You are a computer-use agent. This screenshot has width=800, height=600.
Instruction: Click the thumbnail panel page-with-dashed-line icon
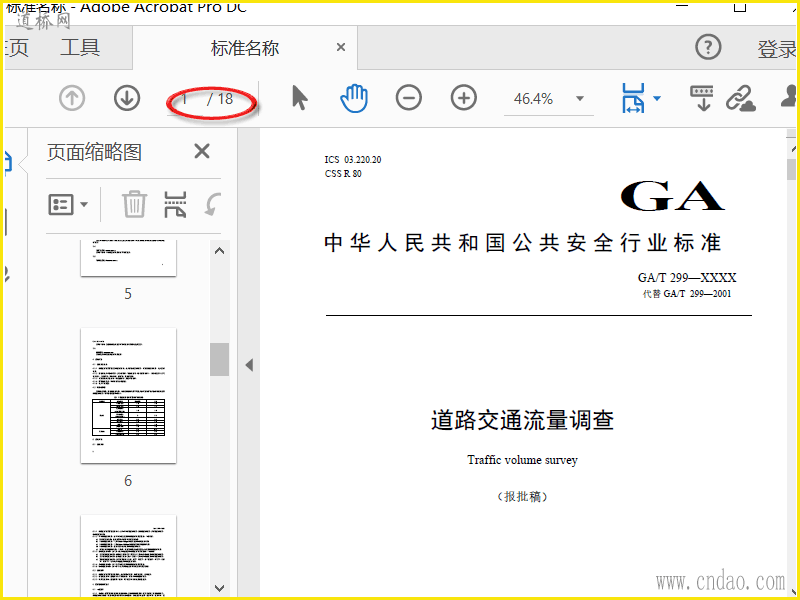175,204
